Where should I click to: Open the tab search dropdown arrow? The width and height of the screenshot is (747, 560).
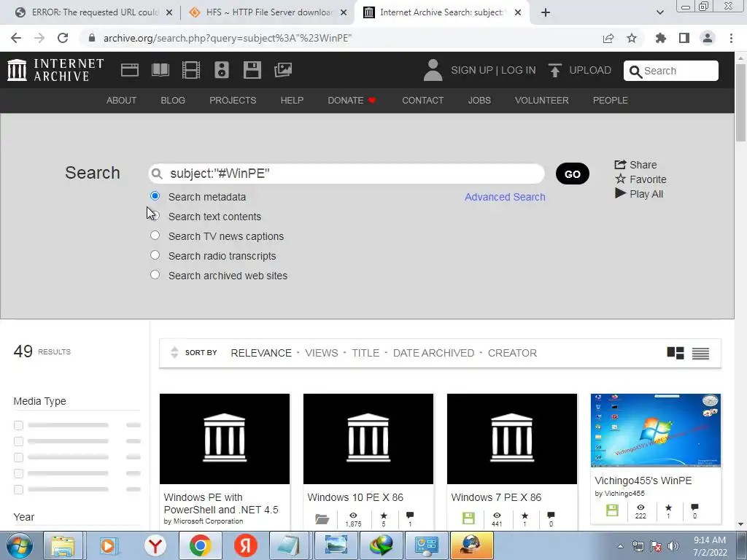[659, 12]
